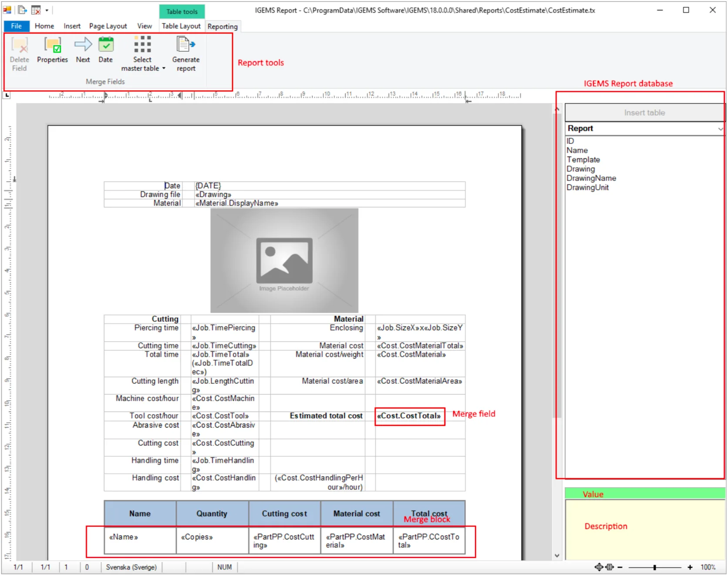Viewport: 728px width, 576px height.
Task: Insert a Date field from the ribbon
Action: click(x=105, y=45)
